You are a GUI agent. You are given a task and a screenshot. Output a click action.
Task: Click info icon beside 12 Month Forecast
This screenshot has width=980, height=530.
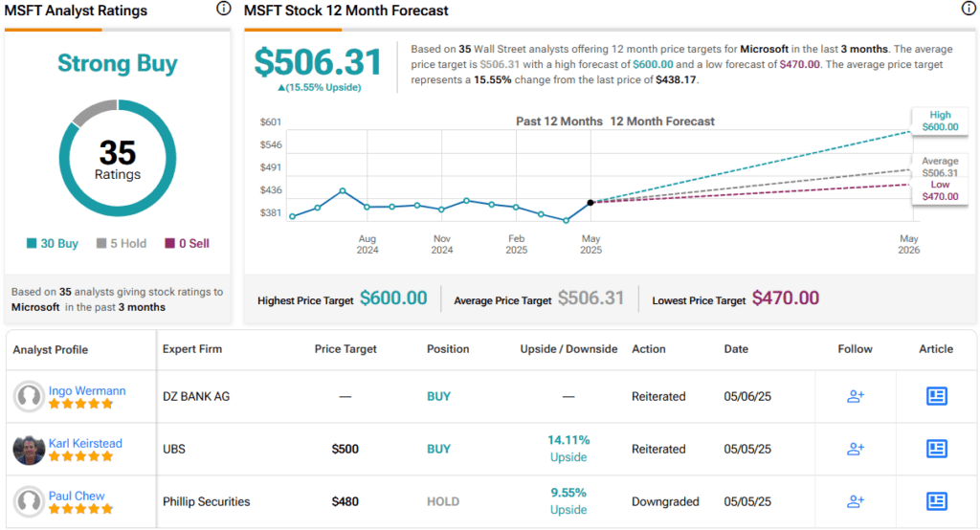click(x=968, y=9)
